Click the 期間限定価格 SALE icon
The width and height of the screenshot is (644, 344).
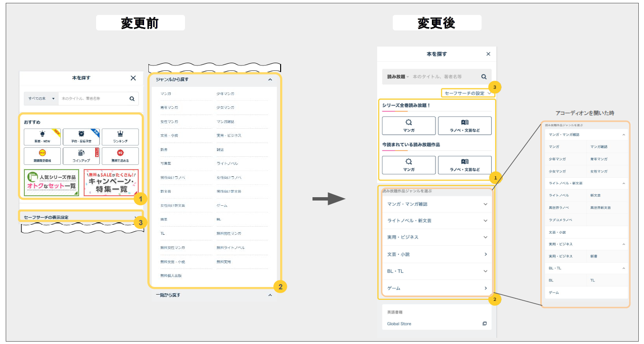click(42, 156)
